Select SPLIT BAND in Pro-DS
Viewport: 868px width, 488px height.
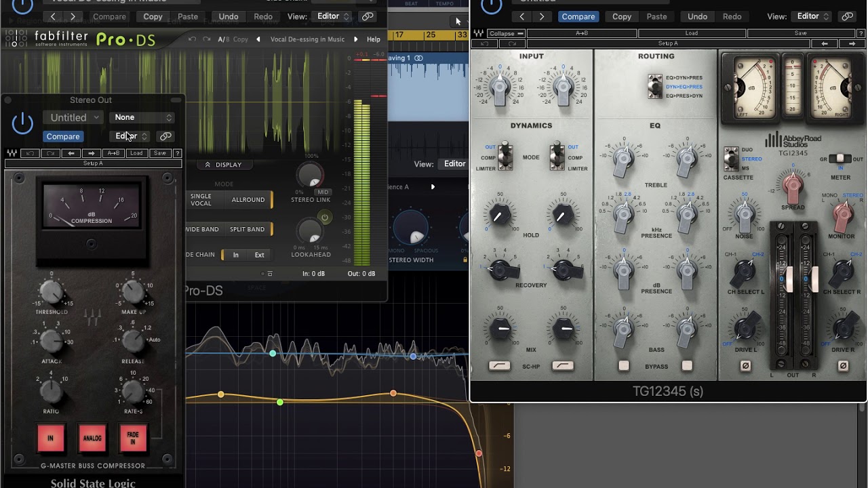(247, 229)
